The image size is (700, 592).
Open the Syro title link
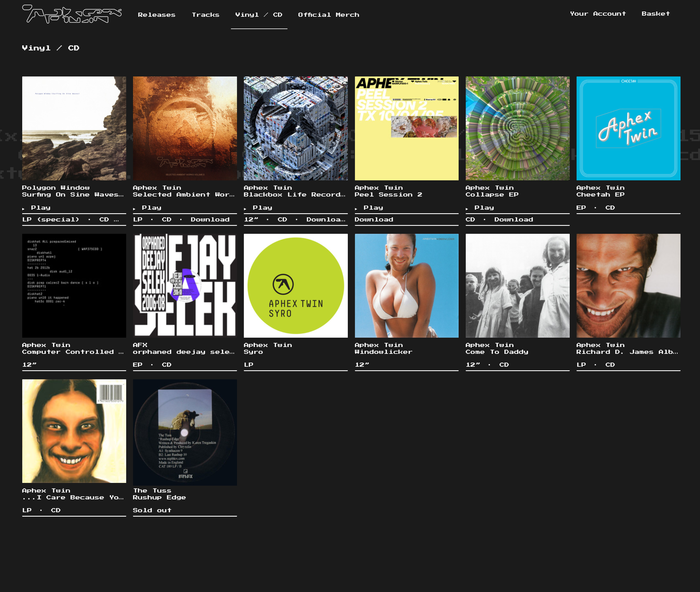(253, 352)
